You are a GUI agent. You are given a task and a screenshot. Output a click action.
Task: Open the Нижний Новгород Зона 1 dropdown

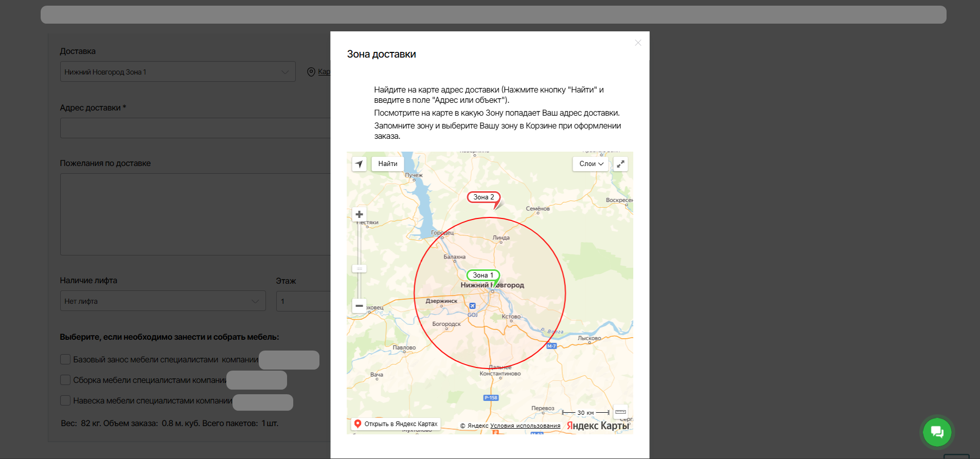tap(178, 72)
